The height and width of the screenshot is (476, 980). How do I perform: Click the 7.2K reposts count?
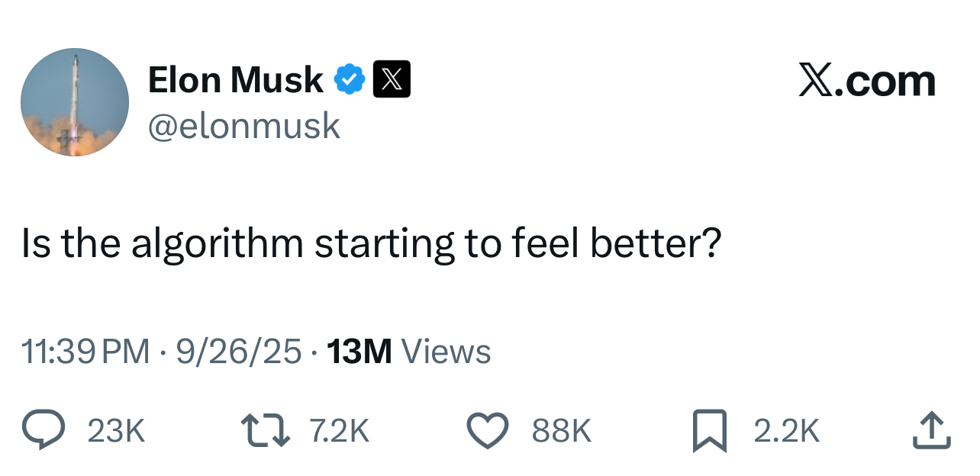340,432
